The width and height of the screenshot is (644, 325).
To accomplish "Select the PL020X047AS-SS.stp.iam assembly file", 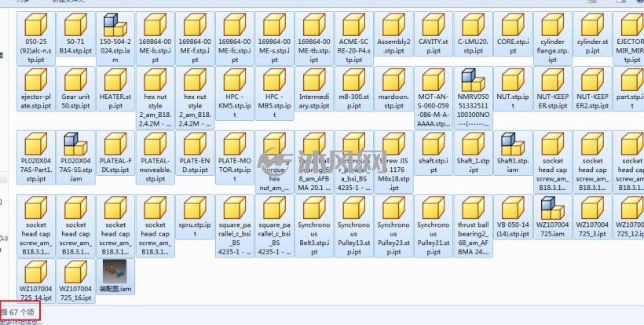I will click(75, 157).
